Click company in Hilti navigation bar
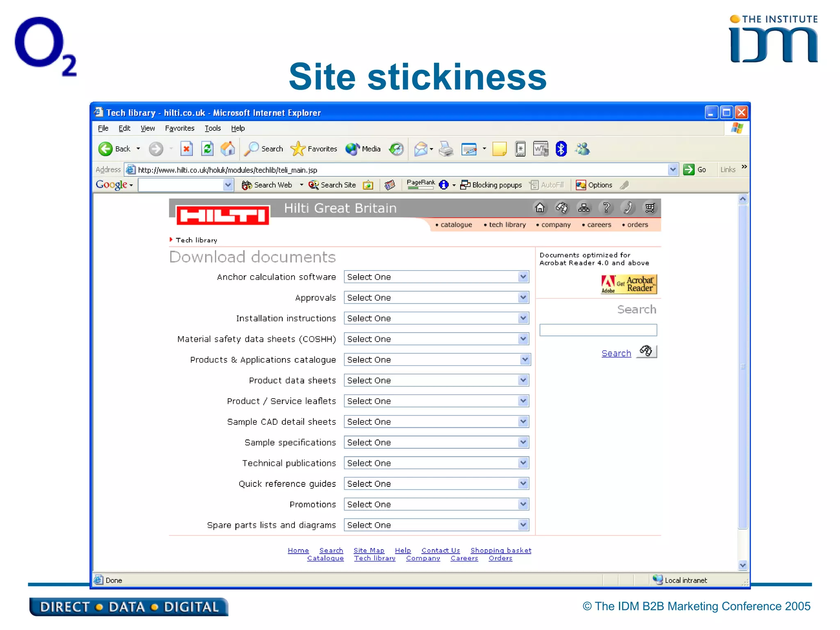 click(556, 225)
